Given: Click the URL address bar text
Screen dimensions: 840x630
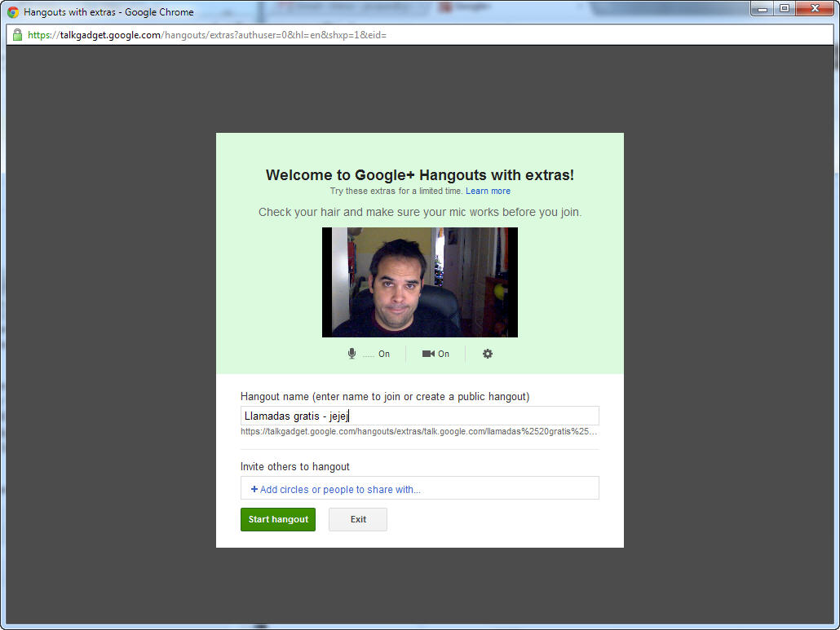Looking at the screenshot, I should pyautogui.click(x=207, y=35).
